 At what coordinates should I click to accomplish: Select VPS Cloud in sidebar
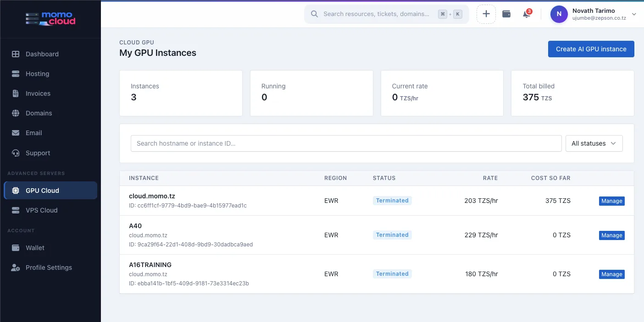[50, 210]
